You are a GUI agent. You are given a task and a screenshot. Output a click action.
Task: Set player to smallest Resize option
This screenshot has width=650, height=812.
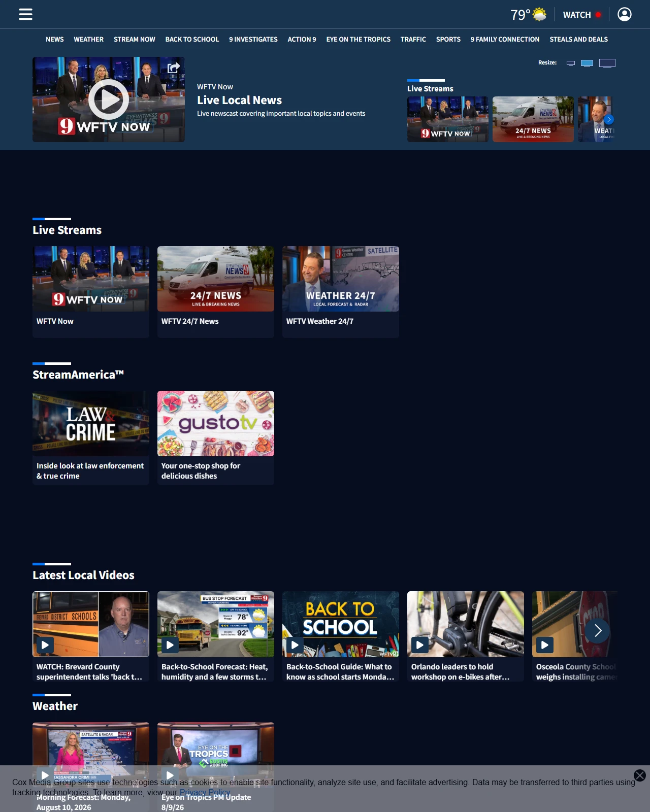pos(571,63)
